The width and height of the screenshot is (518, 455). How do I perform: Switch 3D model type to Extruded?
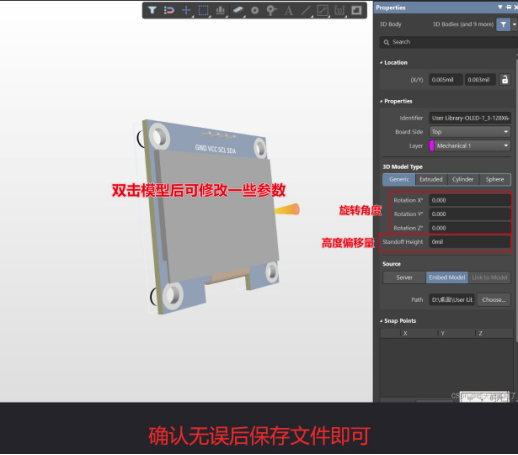431,179
